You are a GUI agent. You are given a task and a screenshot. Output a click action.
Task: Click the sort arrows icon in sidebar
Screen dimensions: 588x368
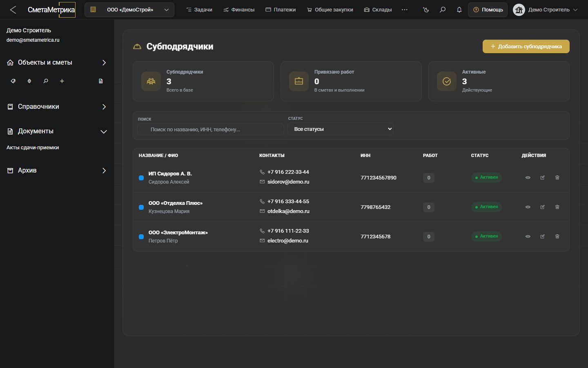(29, 81)
